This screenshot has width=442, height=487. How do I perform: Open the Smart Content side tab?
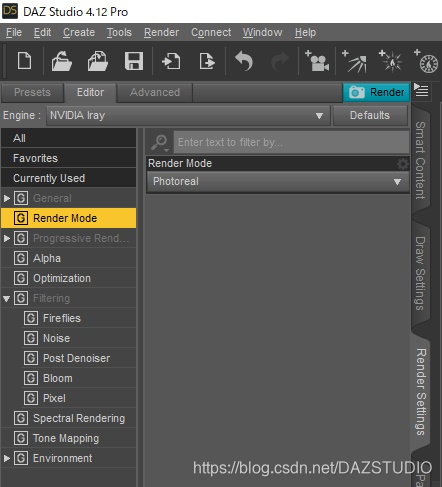coord(421,161)
